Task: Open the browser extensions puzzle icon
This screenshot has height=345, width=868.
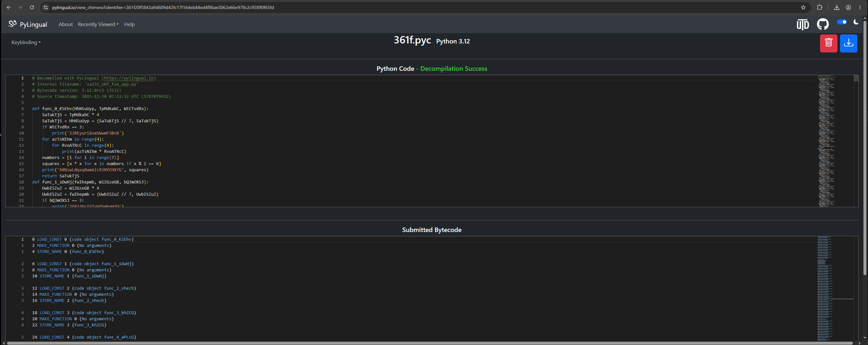Action: coord(819,7)
